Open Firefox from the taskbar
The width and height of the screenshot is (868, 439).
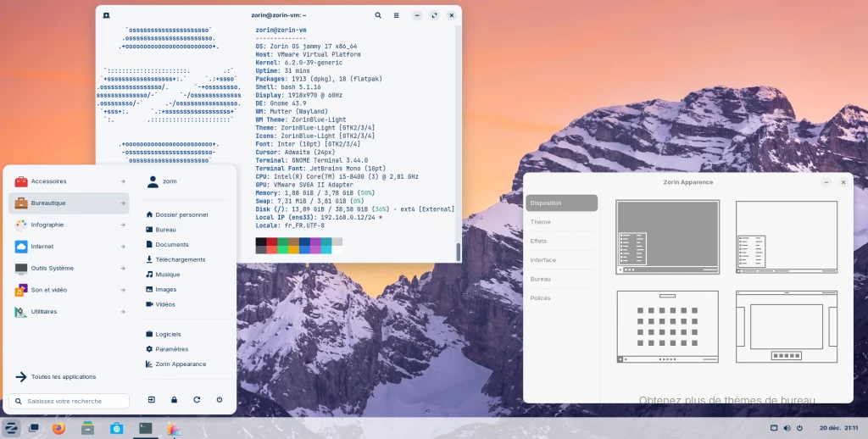(x=58, y=428)
